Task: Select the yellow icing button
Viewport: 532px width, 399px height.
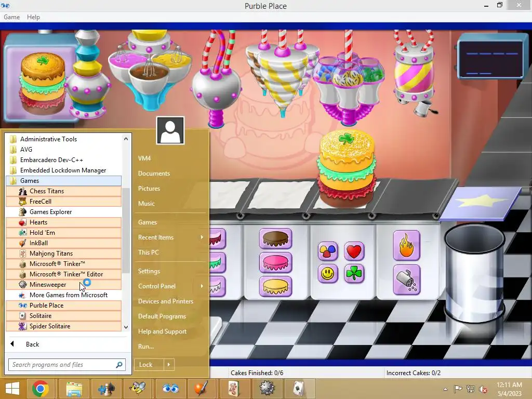Action: [x=275, y=286]
